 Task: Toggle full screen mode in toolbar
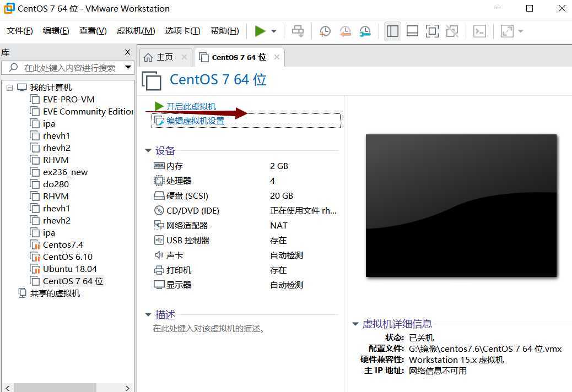(x=432, y=31)
